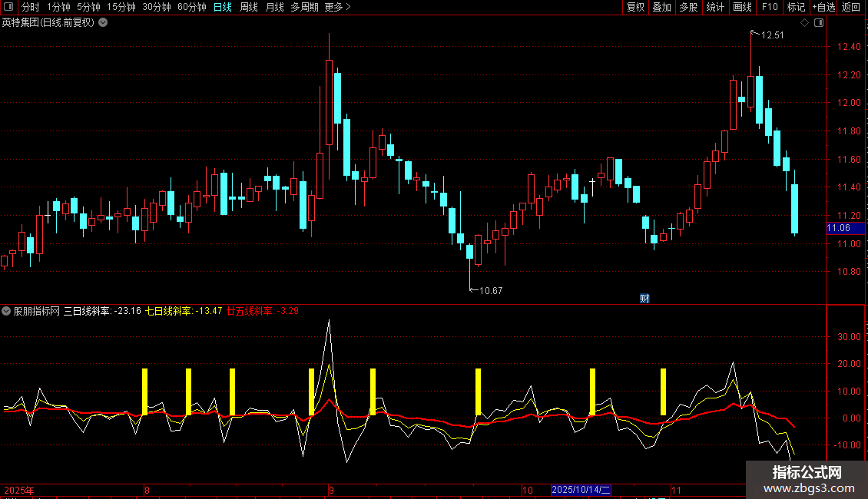868x499 pixels.
Task: Open F10 company info
Action: coord(770,7)
